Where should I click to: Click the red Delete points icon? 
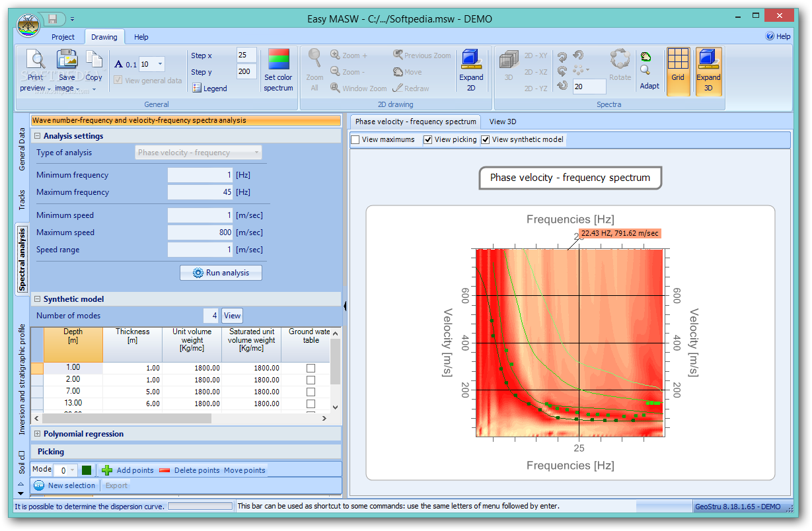(165, 470)
